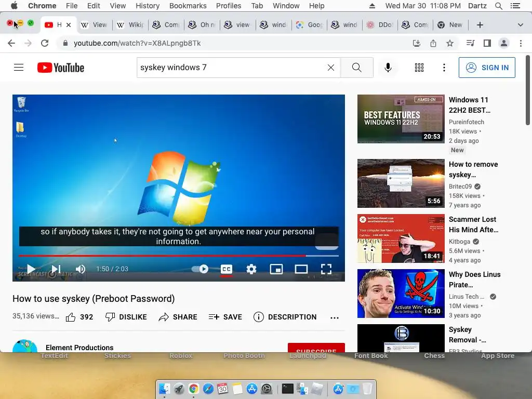Open Element Productions channel name

[79, 348]
